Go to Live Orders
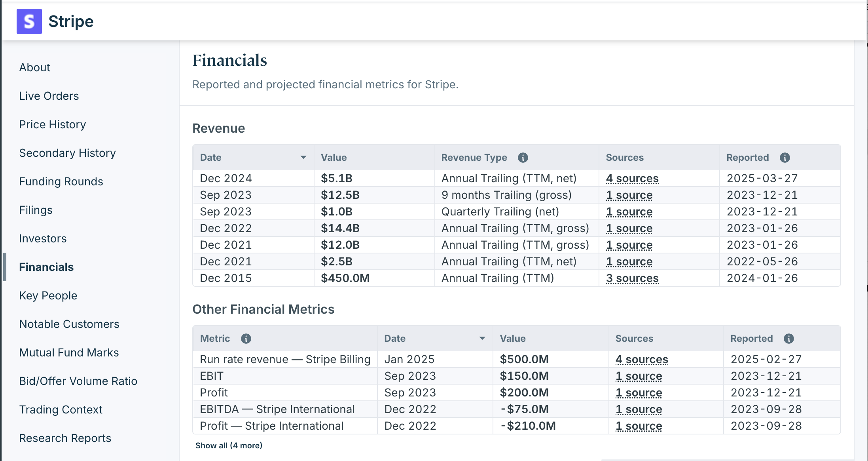This screenshot has height=461, width=868. (49, 96)
